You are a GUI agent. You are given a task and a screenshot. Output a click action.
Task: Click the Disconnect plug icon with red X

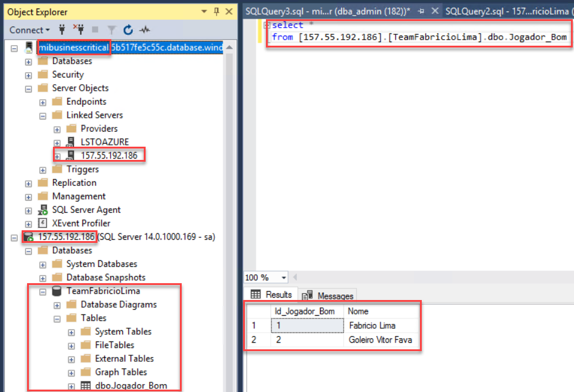pyautogui.click(x=78, y=29)
